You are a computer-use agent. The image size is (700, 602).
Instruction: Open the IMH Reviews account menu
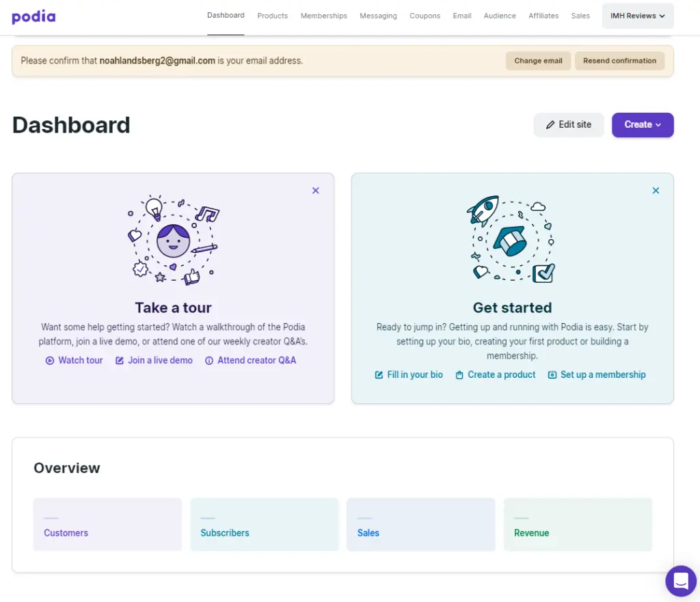pos(637,16)
